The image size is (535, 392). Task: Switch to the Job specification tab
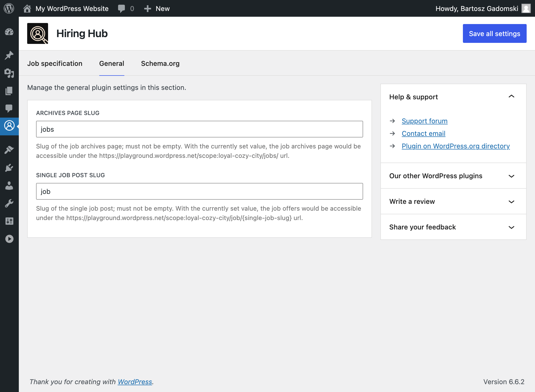[55, 63]
